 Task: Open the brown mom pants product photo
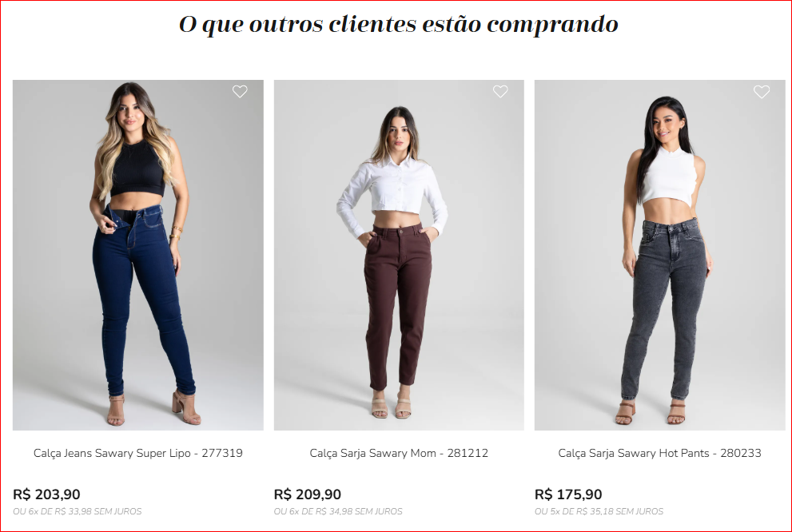pos(399,255)
